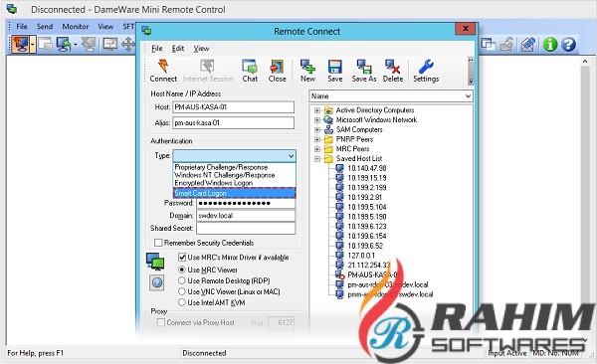597x364 pixels.
Task: Click the Shared Secret field
Action: click(246, 228)
